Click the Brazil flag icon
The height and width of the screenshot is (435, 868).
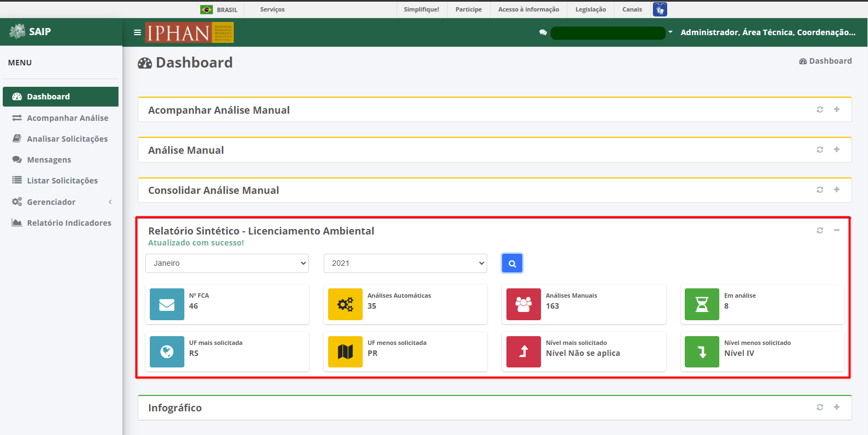coord(207,9)
